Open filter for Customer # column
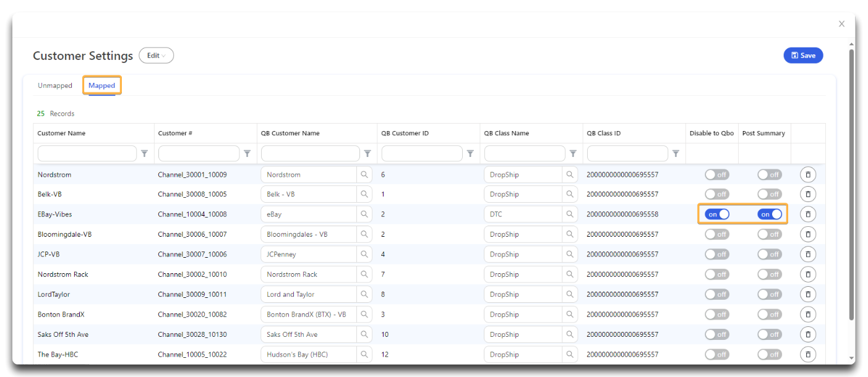Viewport: 868px width, 377px height. [247, 153]
